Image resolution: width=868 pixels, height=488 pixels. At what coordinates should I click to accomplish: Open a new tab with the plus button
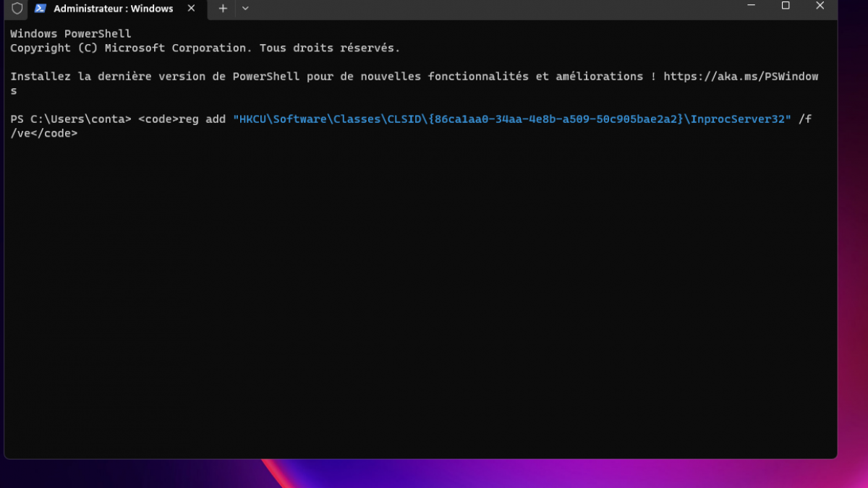223,9
